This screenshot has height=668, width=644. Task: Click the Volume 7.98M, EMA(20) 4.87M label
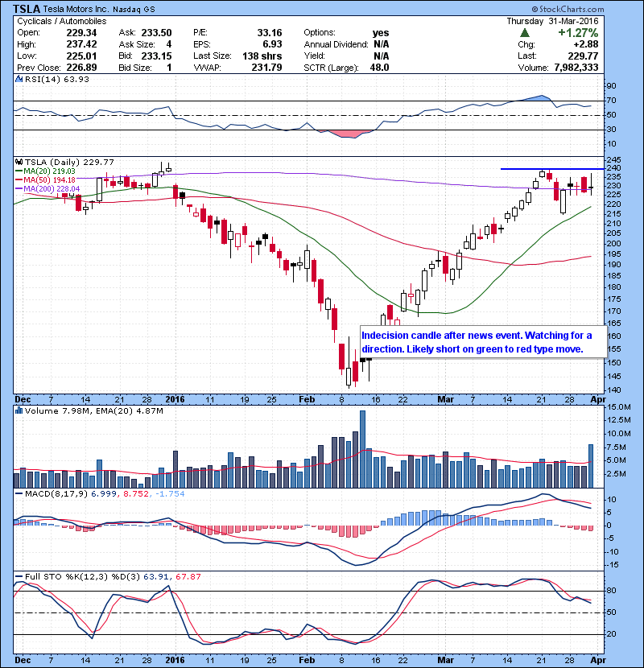pos(93,411)
